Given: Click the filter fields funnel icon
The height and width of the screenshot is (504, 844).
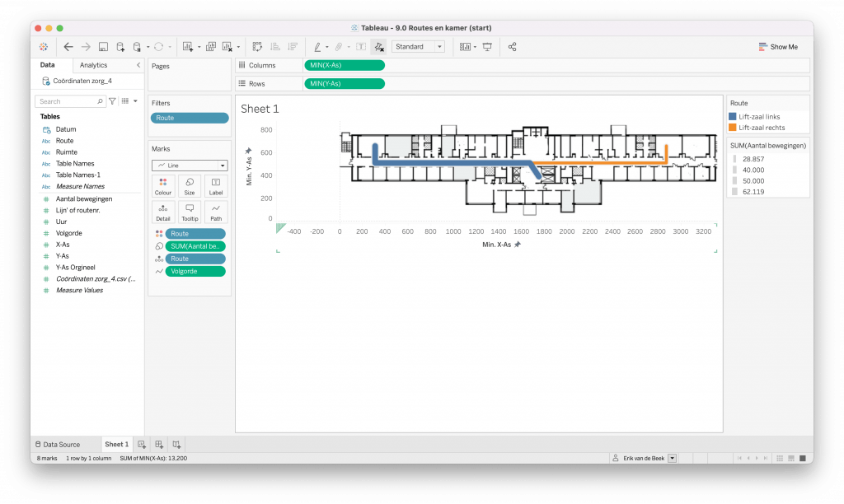Looking at the screenshot, I should click(x=112, y=101).
